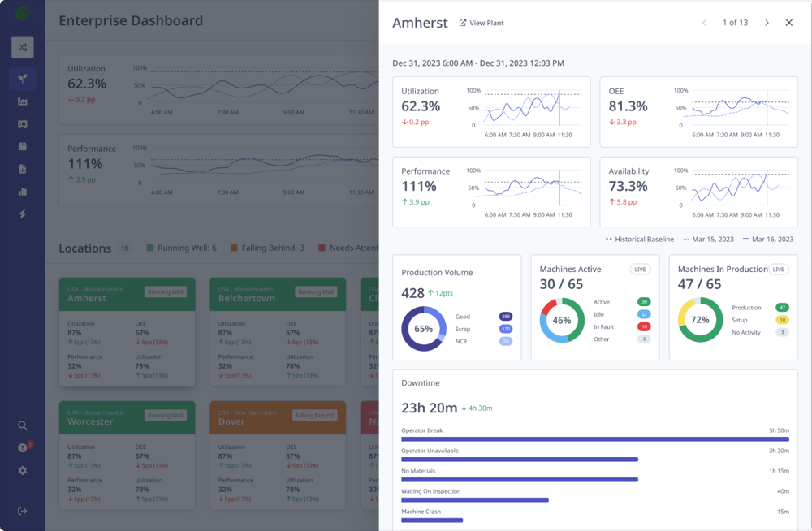
Task: Click the LIVE badge on Machines Active
Action: pos(640,270)
